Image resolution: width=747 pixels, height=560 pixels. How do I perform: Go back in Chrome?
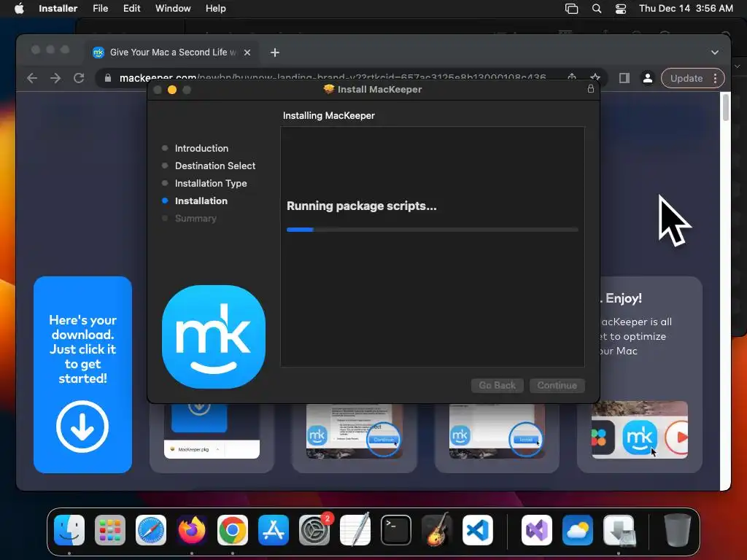(32, 78)
